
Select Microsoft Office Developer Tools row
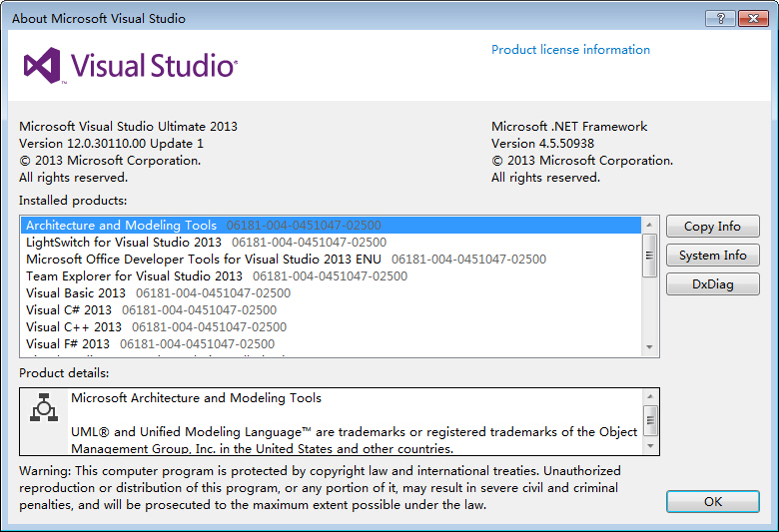[331, 260]
